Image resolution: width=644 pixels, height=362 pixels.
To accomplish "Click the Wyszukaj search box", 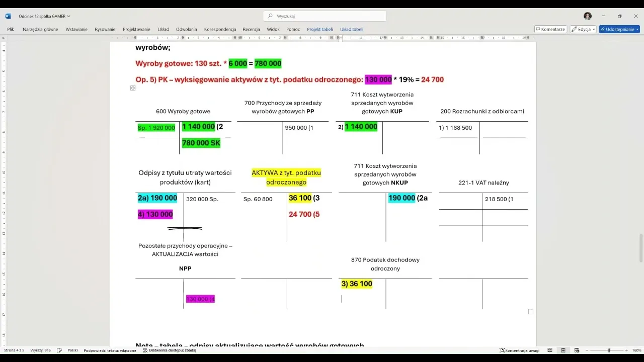I will point(324,16).
